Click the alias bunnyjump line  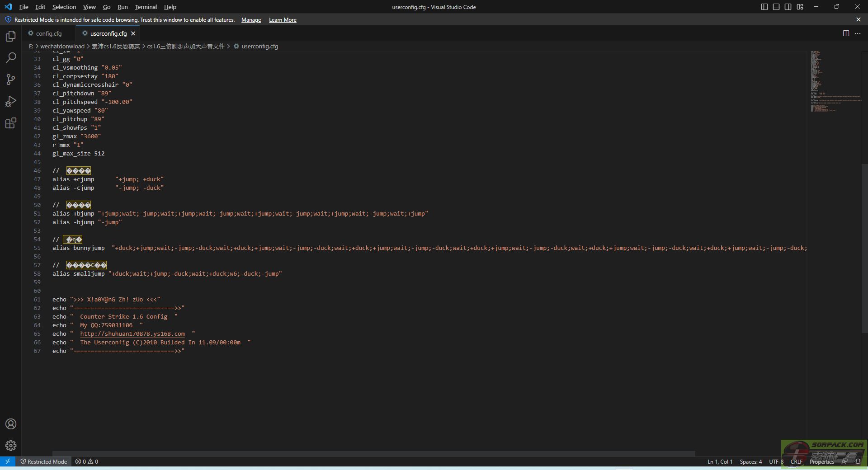click(429, 248)
